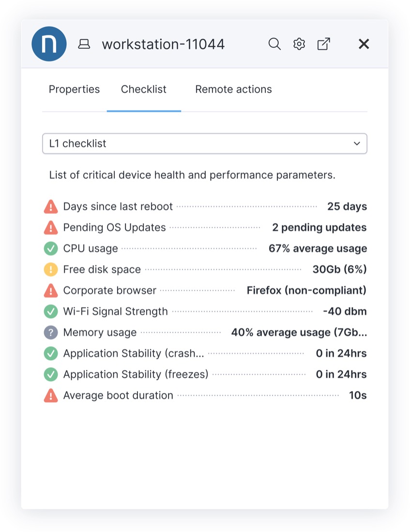Viewport: 411px width, 532px height.
Task: Click the Pending OS Updates row label
Action: (114, 227)
